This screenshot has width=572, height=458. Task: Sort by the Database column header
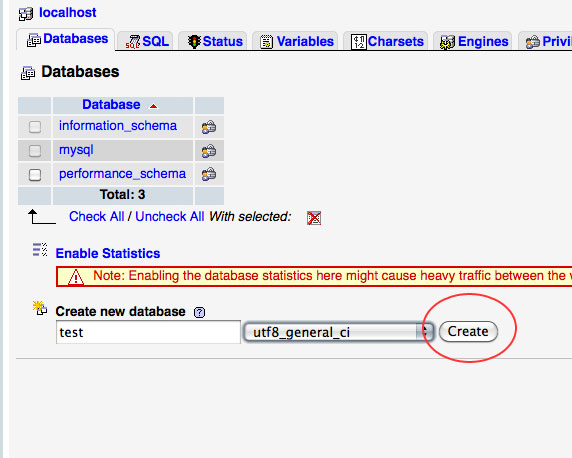point(111,105)
